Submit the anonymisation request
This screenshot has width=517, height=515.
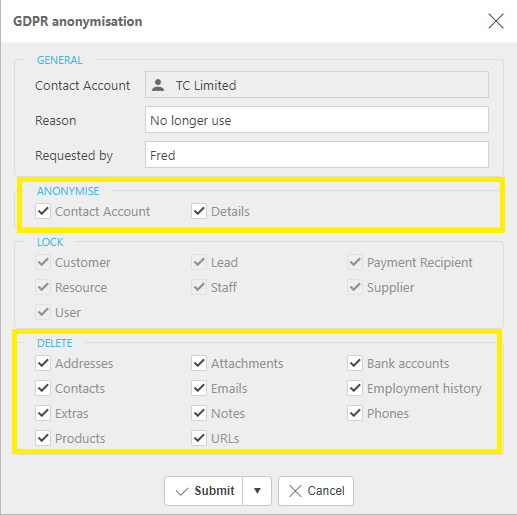coord(204,491)
